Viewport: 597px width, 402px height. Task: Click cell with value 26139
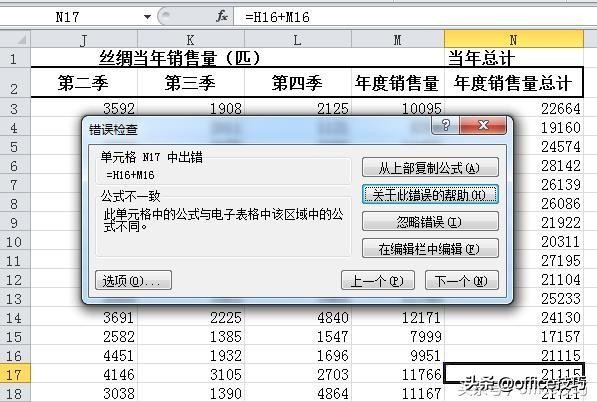tap(548, 185)
